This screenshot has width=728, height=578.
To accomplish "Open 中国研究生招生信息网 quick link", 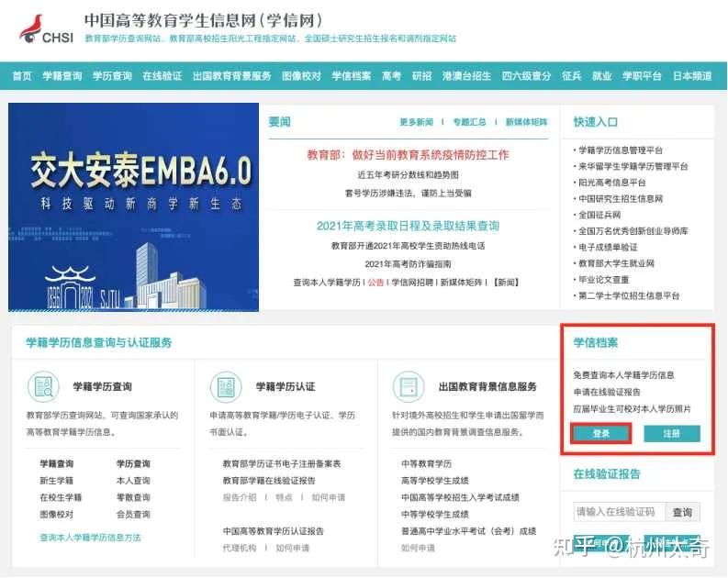I will tap(621, 198).
